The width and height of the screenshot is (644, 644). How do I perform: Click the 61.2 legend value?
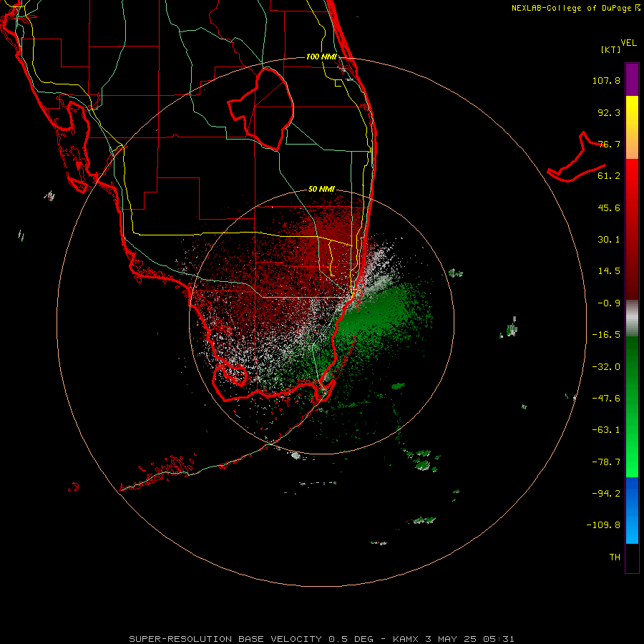609,176
